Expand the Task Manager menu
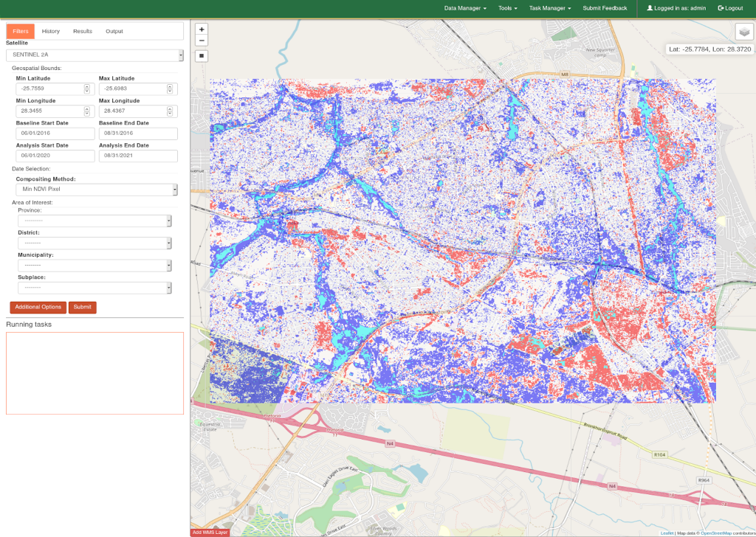 tap(550, 8)
